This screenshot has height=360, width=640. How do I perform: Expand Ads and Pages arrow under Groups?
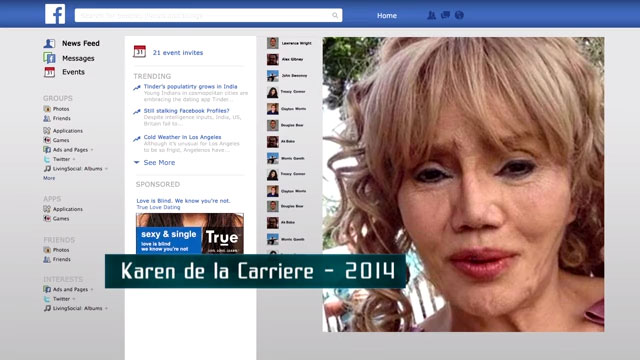(92, 150)
